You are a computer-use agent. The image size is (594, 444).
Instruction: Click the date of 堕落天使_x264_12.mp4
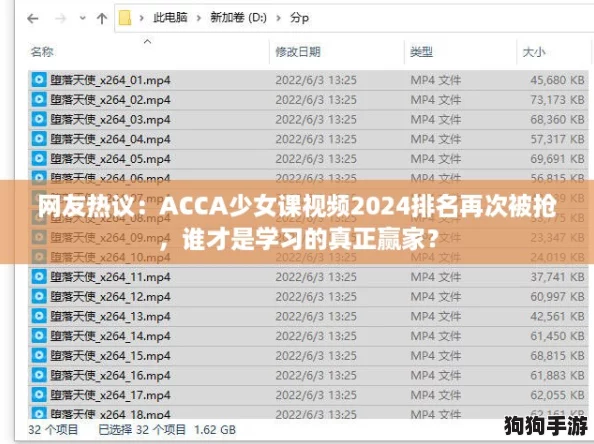(316, 297)
